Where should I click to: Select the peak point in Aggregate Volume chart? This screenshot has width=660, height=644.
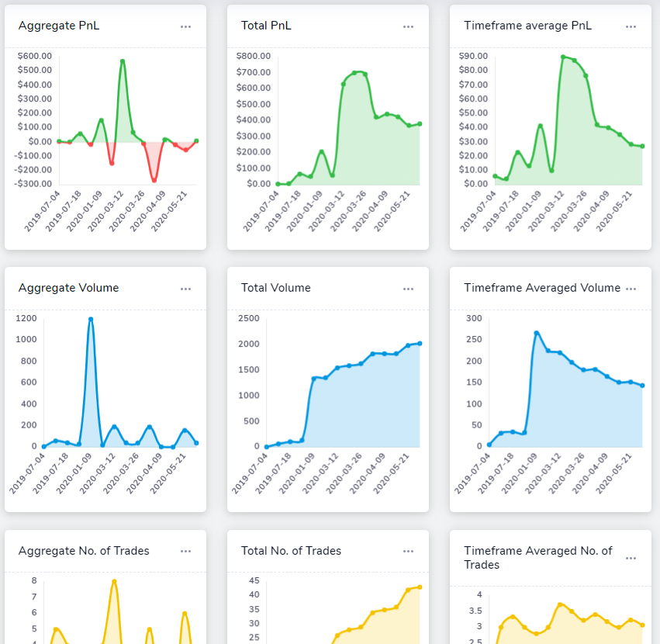(91, 319)
